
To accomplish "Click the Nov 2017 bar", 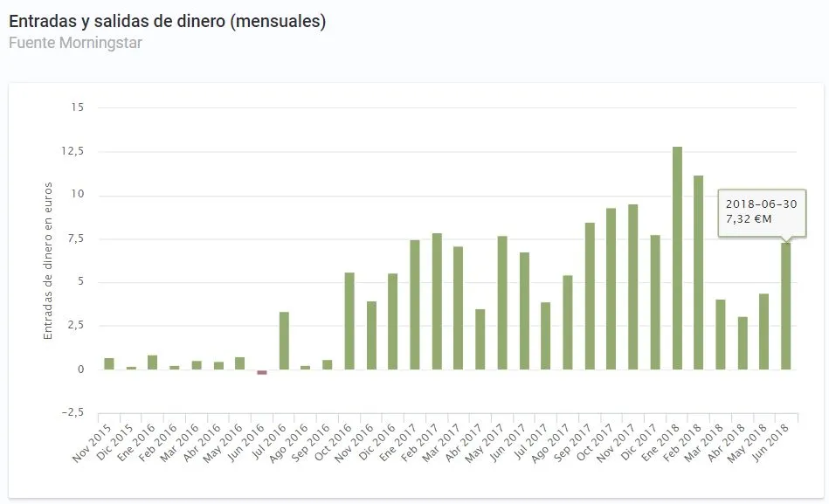I will coord(633,287).
